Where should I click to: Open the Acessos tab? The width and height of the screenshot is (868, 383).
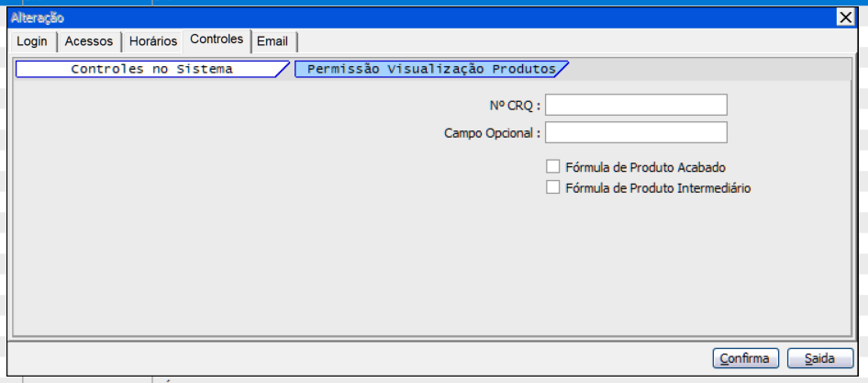tap(88, 41)
